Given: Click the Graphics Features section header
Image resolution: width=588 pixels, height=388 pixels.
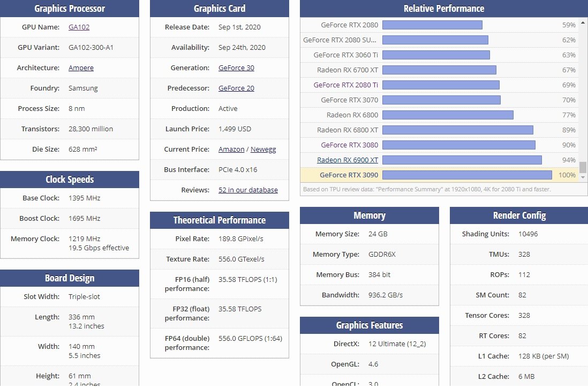Looking at the screenshot, I should click(x=370, y=325).
